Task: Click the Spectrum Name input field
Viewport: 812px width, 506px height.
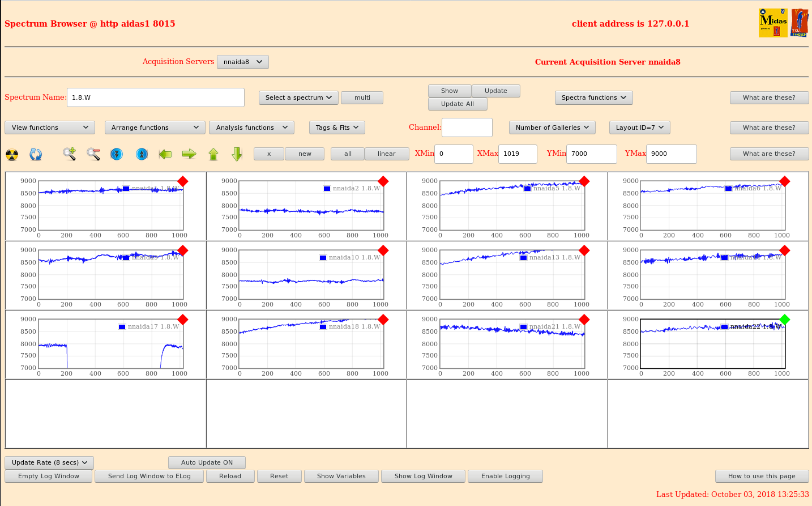Action: coord(156,97)
